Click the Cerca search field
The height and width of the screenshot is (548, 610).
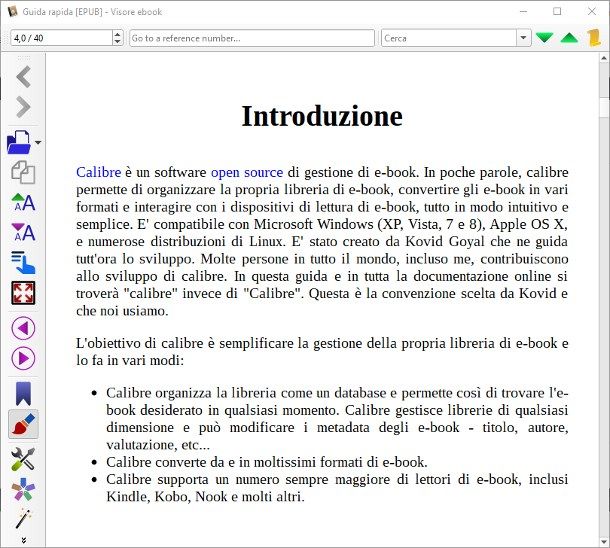(x=449, y=38)
